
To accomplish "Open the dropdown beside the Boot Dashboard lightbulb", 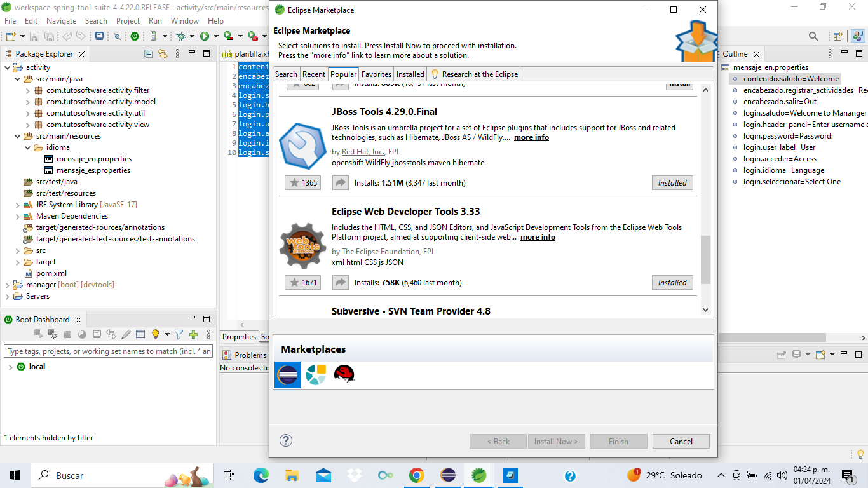I will [167, 334].
